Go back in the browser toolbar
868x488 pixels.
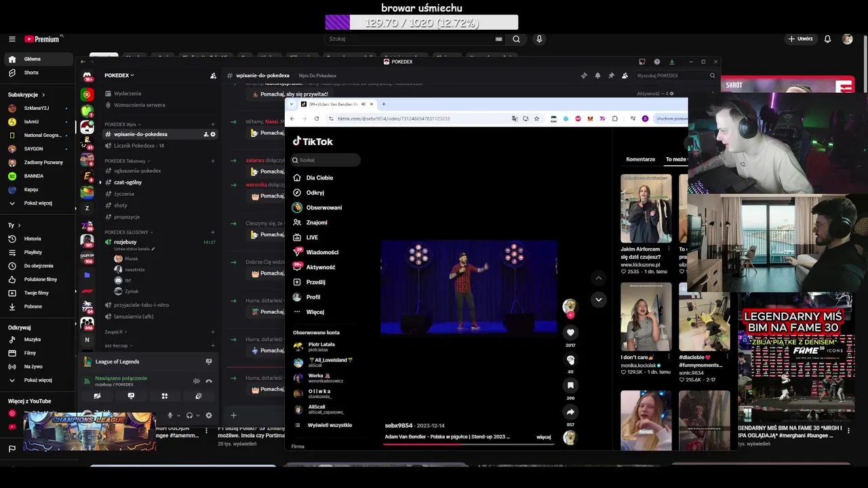[x=292, y=119]
